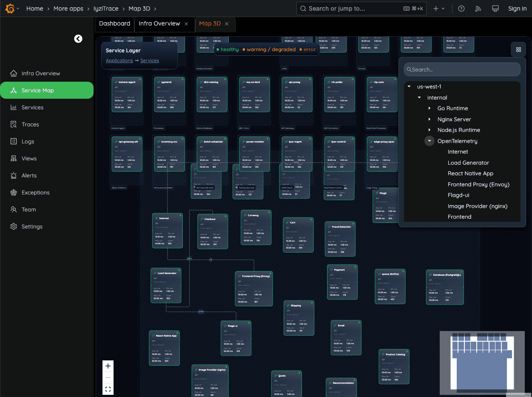This screenshot has height=397, width=532.
Task: Open the Services link in Service Layer popup
Action: point(150,60)
